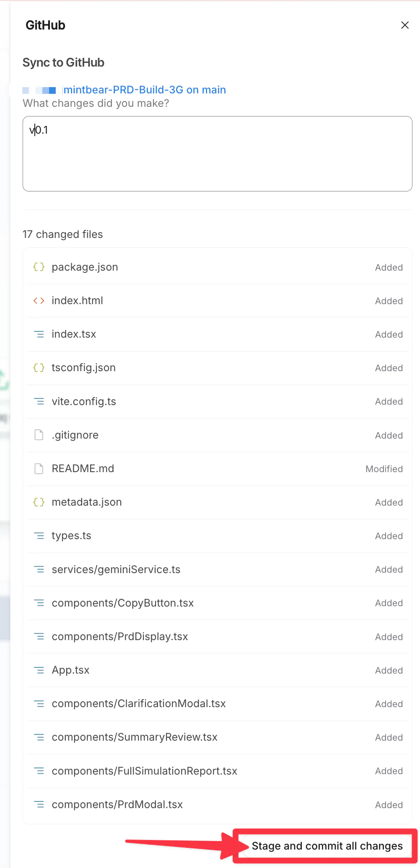Click the README.md document icon
This screenshot has height=868, width=420.
click(x=39, y=468)
